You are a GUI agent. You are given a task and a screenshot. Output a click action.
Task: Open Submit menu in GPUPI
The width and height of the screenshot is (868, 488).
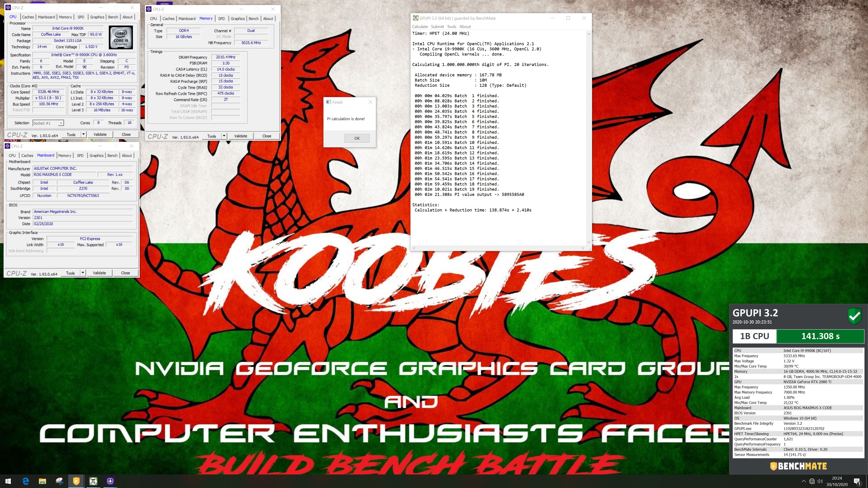(x=437, y=27)
